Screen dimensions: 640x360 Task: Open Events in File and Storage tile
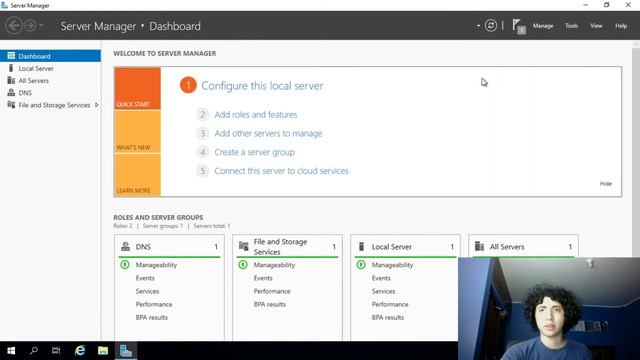click(263, 278)
